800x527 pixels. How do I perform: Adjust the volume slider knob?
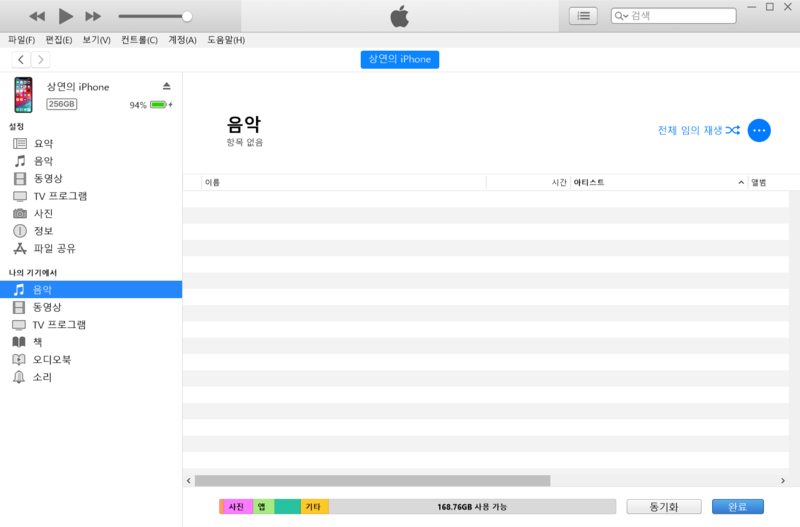187,16
